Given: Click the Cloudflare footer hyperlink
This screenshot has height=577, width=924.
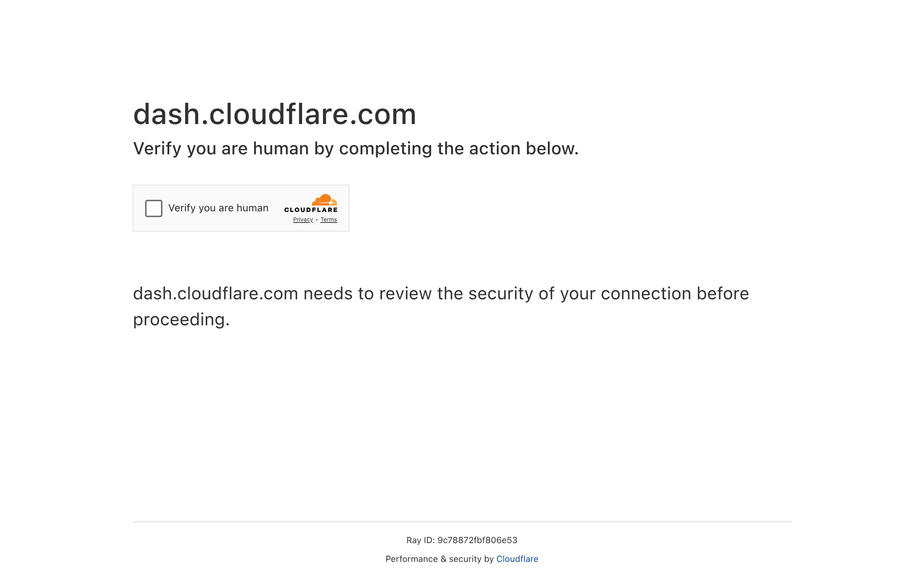Looking at the screenshot, I should 517,558.
